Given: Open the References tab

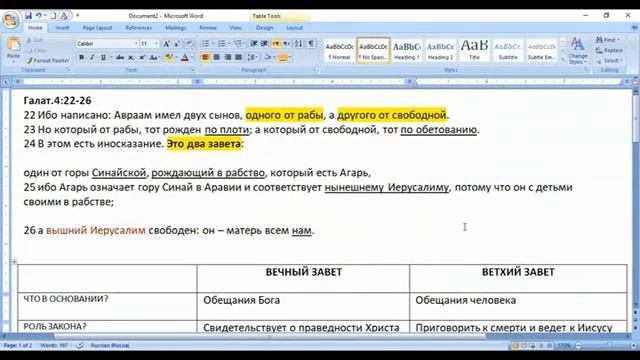Looking at the screenshot, I should click(138, 28).
